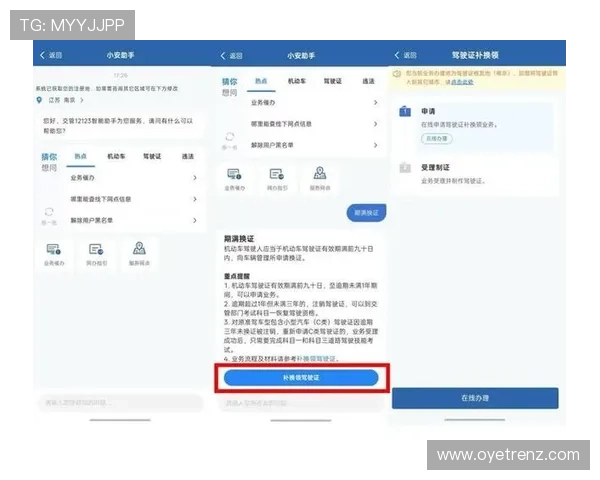This screenshot has width=600, height=480.
Task: Tap the 期满换证 heading in the reply
Action: [x=239, y=239]
